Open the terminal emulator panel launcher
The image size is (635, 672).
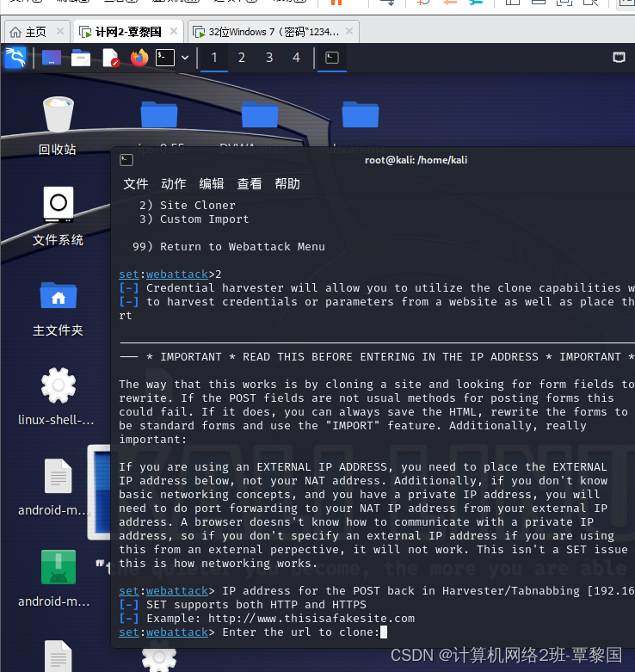165,58
